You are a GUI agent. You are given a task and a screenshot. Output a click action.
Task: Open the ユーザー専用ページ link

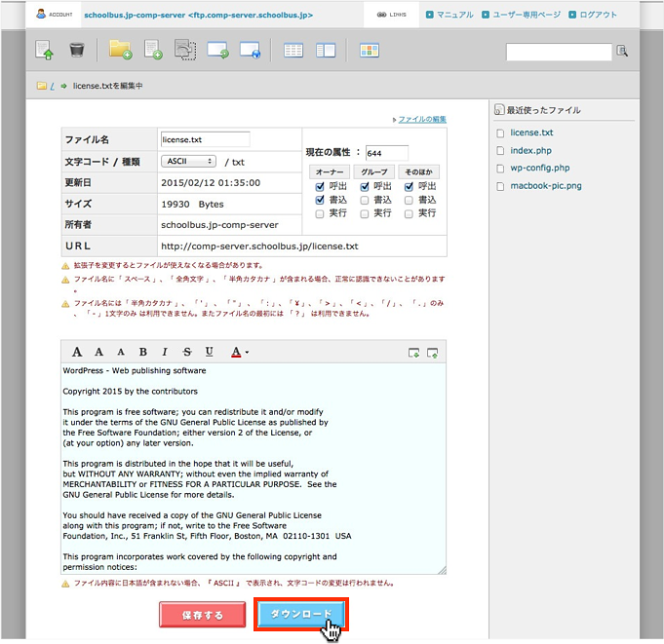click(527, 15)
